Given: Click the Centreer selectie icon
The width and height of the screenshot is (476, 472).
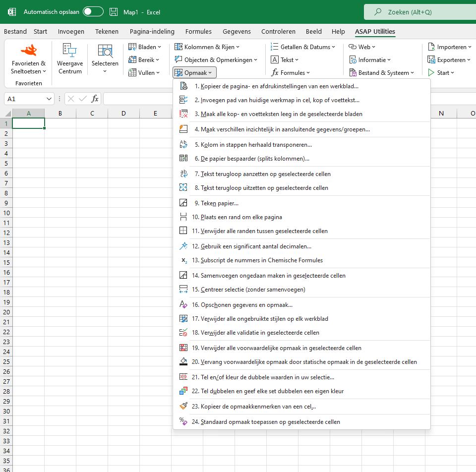Looking at the screenshot, I should click(183, 289).
